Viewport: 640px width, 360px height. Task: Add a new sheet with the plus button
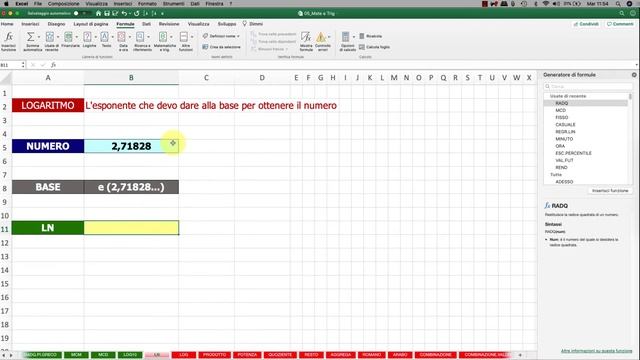pos(520,355)
